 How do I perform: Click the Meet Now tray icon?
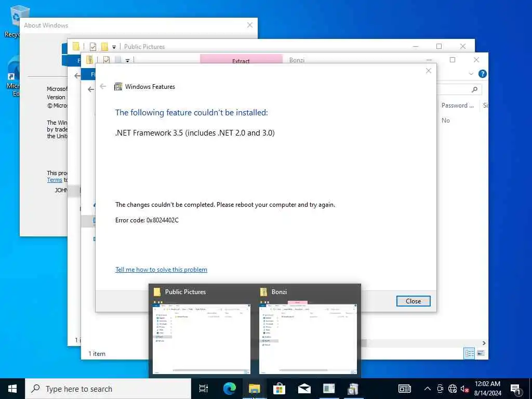(440, 389)
